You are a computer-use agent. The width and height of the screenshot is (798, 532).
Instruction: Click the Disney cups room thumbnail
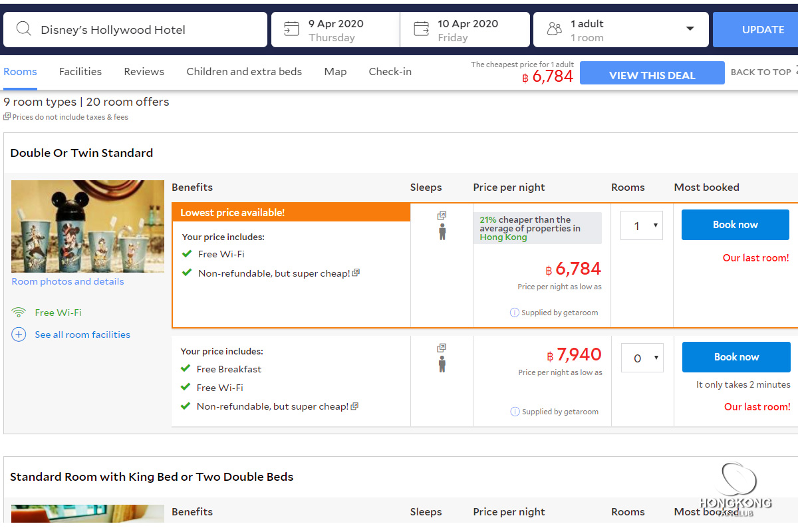87,226
